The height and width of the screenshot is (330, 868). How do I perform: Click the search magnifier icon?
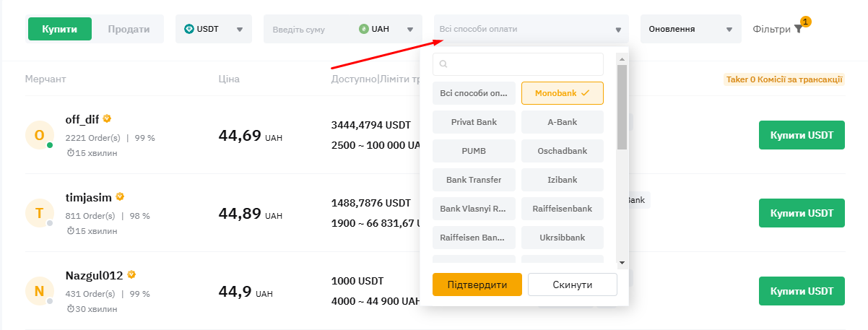tap(443, 64)
